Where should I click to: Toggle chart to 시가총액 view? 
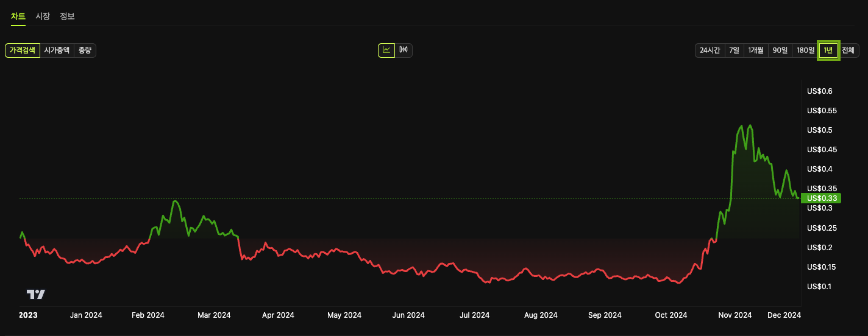[57, 51]
